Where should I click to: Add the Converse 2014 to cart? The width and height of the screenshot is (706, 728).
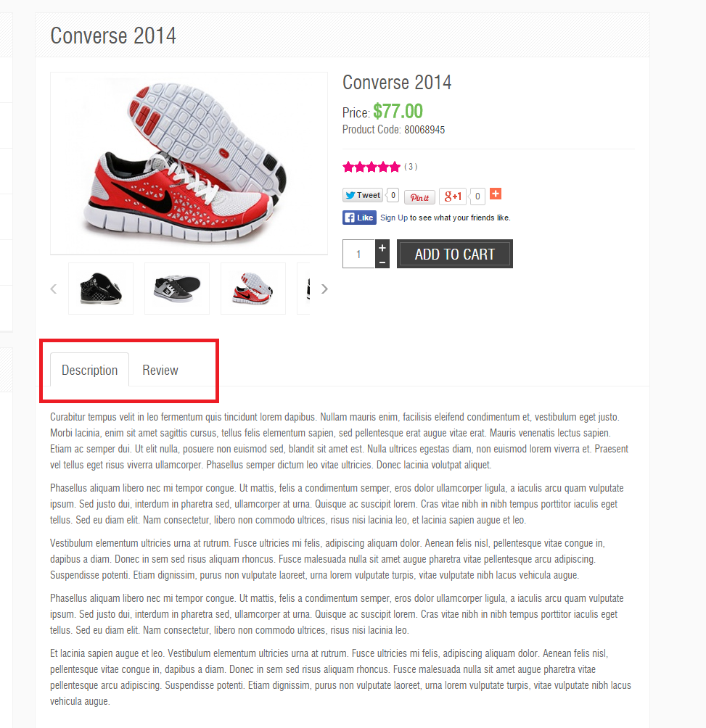(455, 254)
